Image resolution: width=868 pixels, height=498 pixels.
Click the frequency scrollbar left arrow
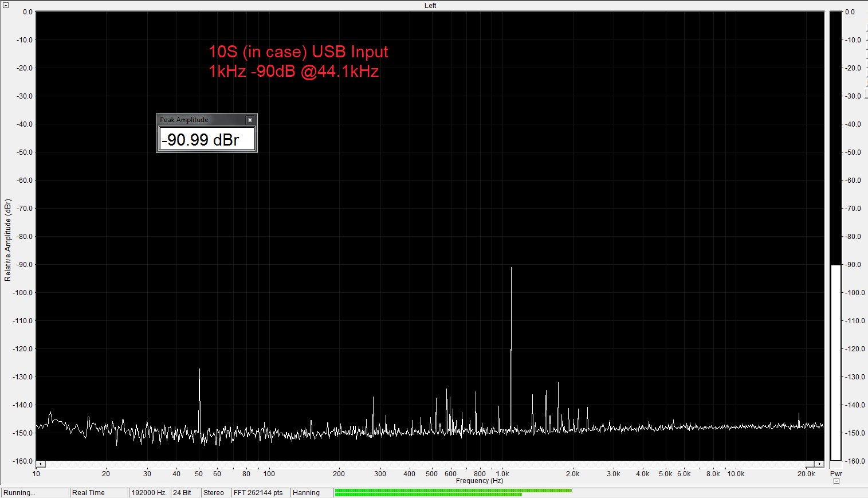pyautogui.click(x=41, y=464)
